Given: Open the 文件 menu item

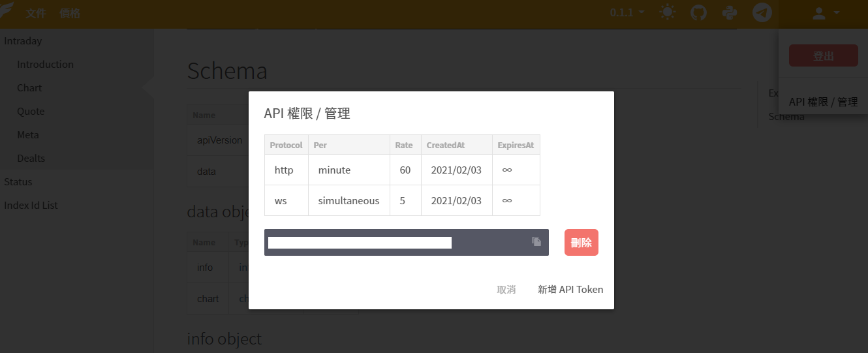Looking at the screenshot, I should [x=36, y=13].
